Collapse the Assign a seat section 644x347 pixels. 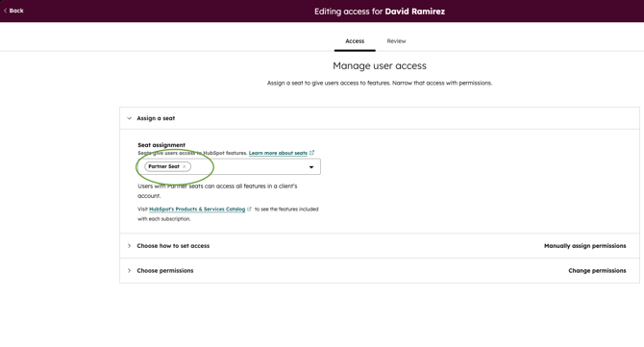tap(129, 118)
